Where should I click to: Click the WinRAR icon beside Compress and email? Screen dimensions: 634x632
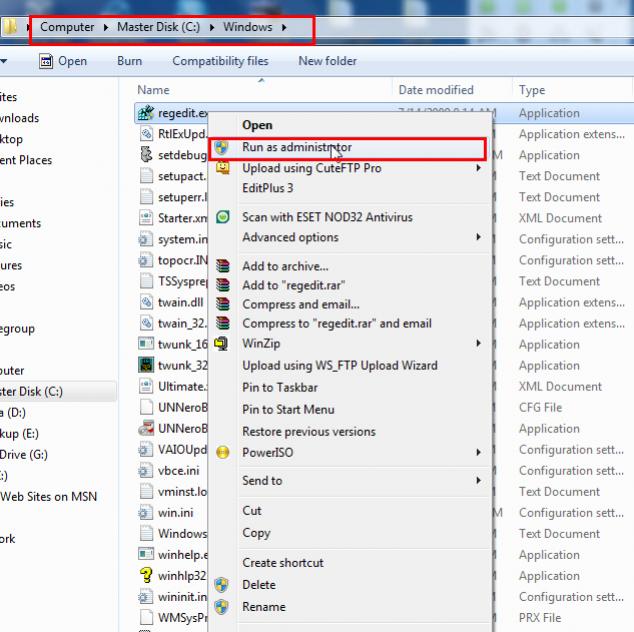coord(223,304)
